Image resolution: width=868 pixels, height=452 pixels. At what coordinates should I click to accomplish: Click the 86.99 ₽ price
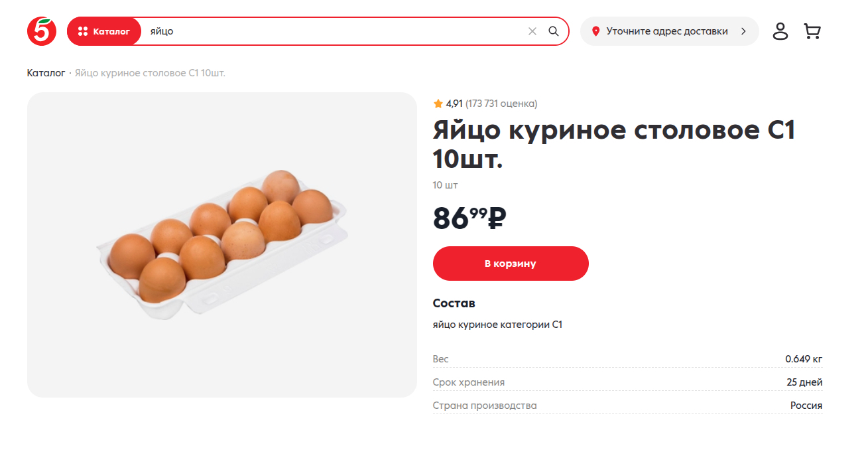(469, 218)
